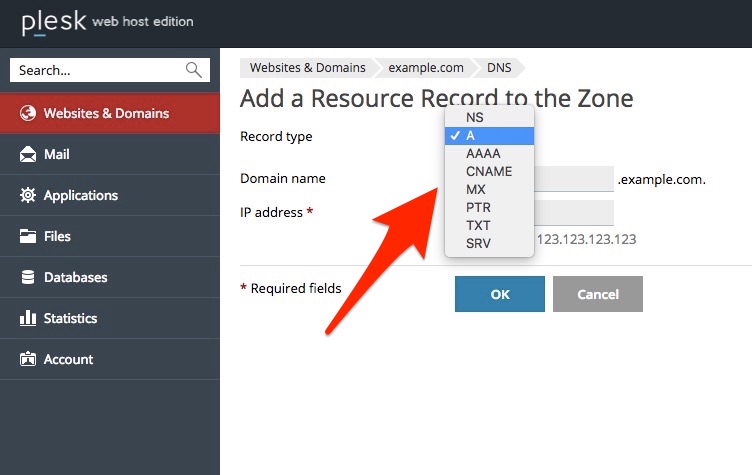Focus the Search input field
The height and width of the screenshot is (475, 752).
[98, 70]
